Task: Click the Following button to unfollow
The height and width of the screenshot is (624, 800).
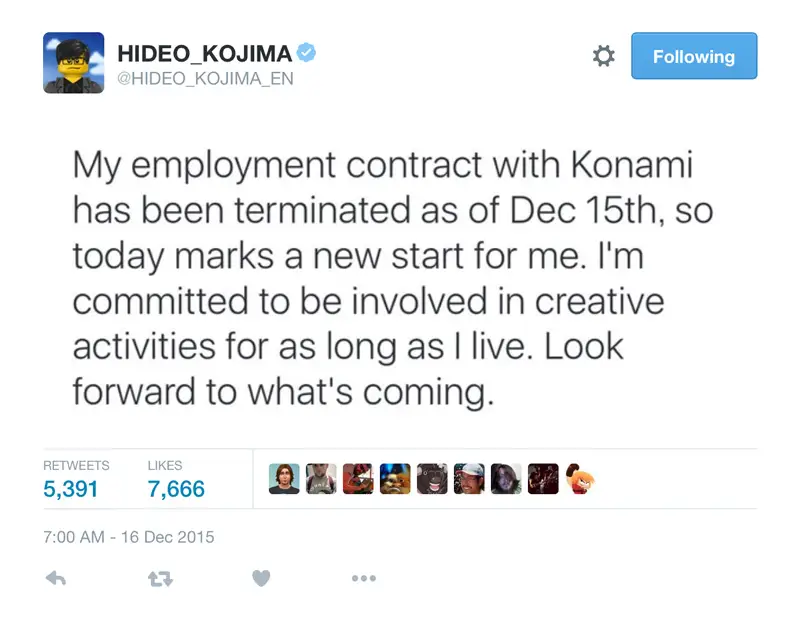Action: tap(693, 56)
